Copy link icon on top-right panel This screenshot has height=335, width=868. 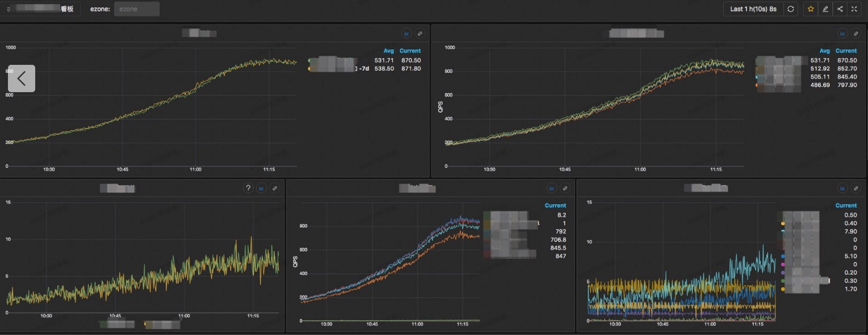pos(856,34)
